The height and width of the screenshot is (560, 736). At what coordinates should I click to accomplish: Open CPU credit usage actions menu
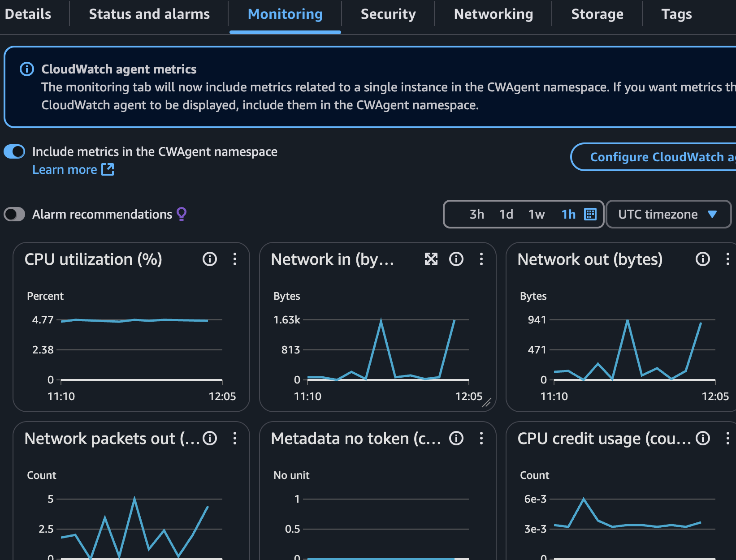pyautogui.click(x=728, y=438)
